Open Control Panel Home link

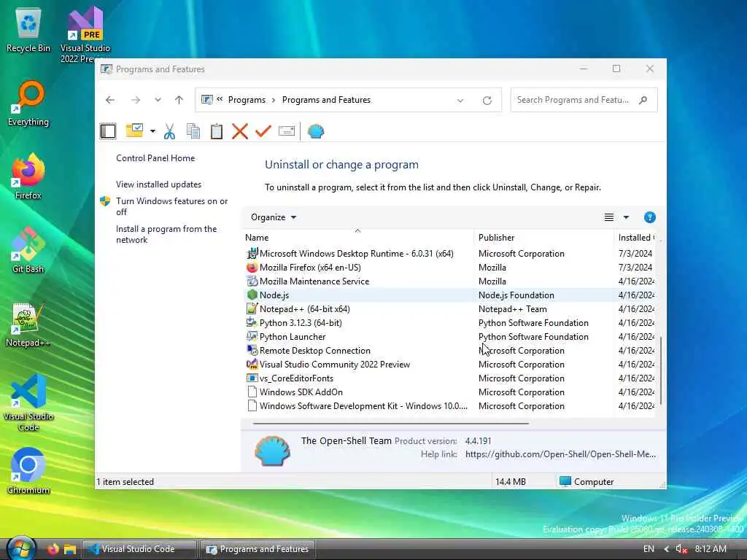pyautogui.click(x=155, y=158)
